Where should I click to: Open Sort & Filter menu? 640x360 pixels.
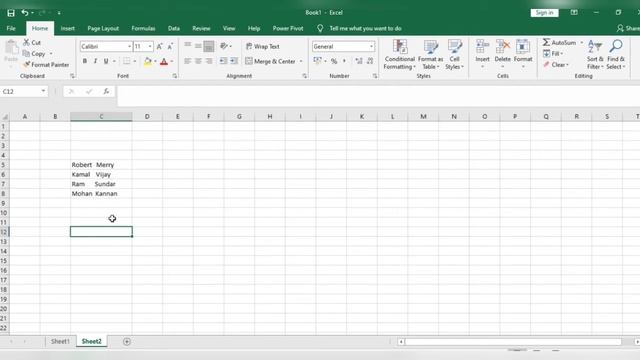[595, 55]
